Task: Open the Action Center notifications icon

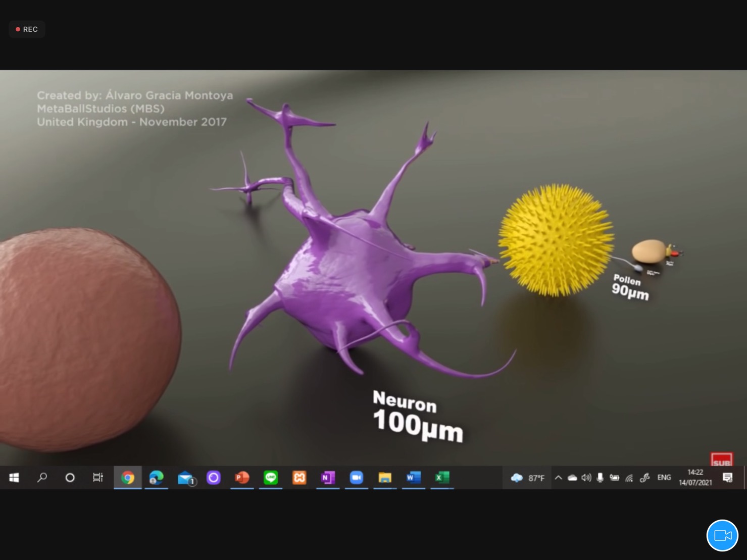Action: click(728, 478)
